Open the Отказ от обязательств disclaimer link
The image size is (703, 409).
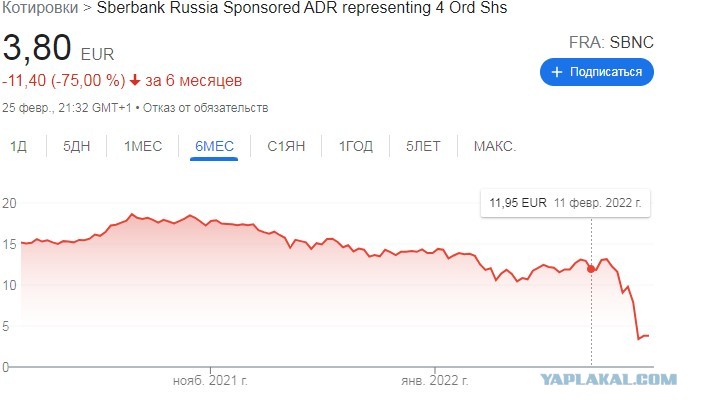click(x=205, y=108)
